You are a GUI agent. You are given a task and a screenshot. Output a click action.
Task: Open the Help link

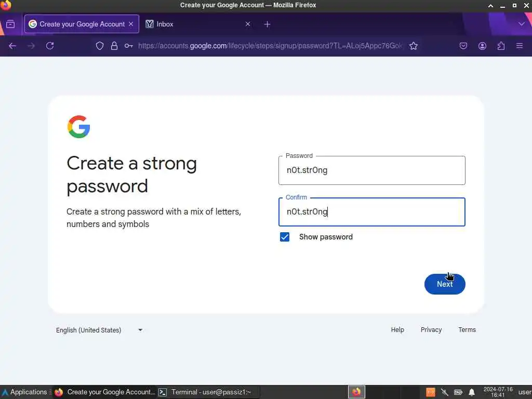pyautogui.click(x=397, y=330)
